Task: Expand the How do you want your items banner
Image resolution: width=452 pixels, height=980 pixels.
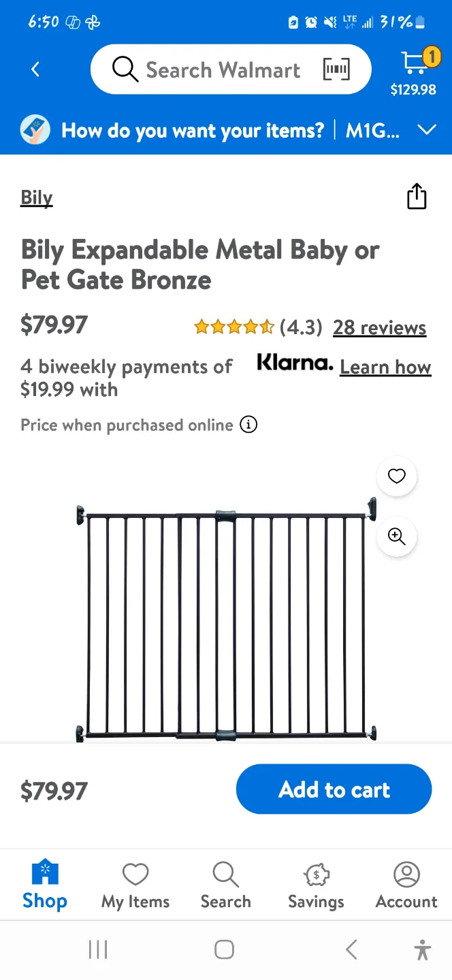Action: (x=427, y=129)
